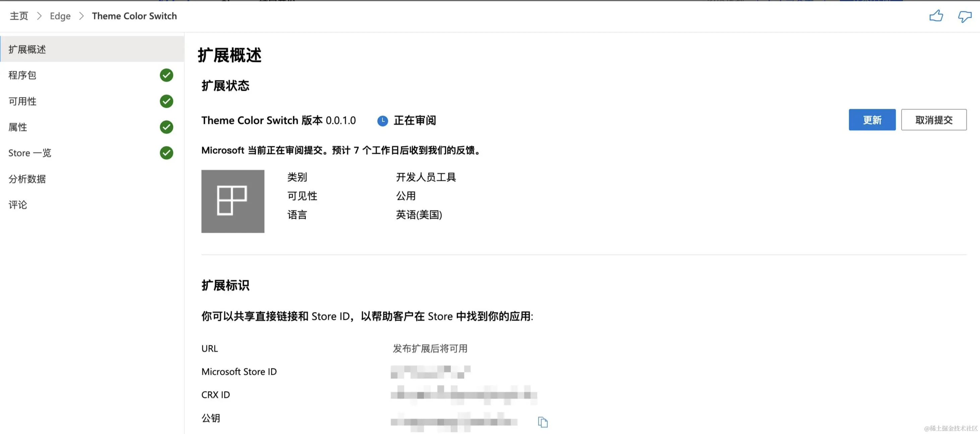Open the 程序包 sidebar section

coord(22,75)
